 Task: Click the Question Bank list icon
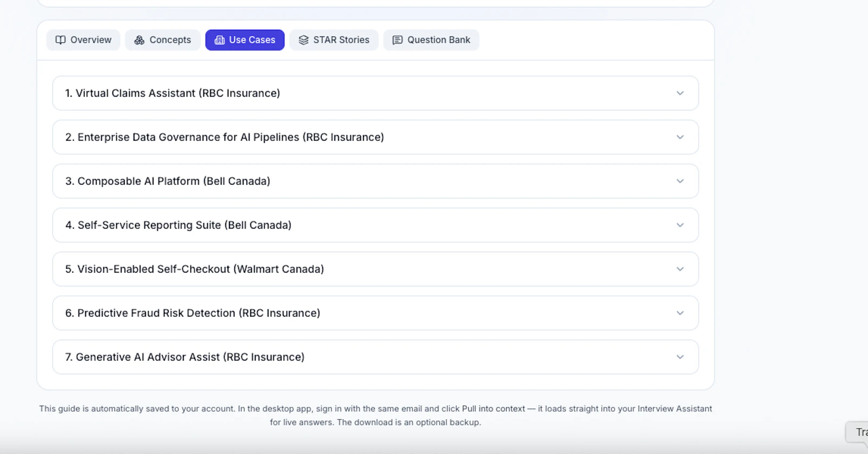(398, 40)
